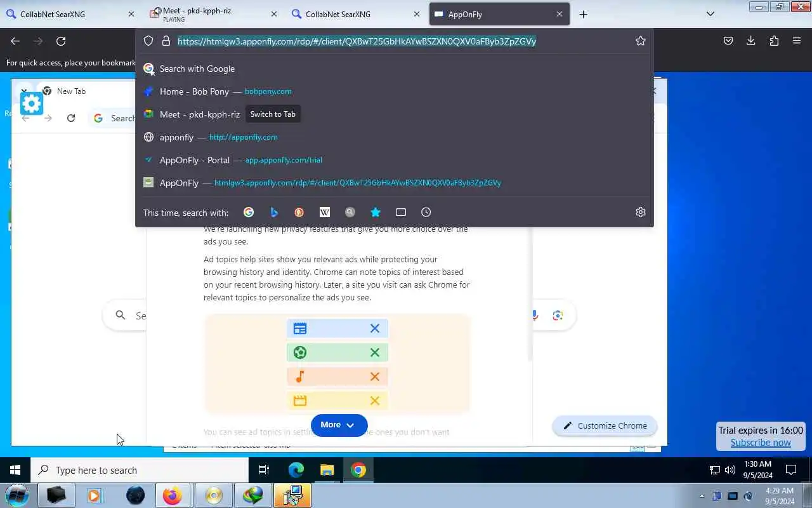812x508 pixels.
Task: Open Microsoft Edge from remote taskbar
Action: 296,470
